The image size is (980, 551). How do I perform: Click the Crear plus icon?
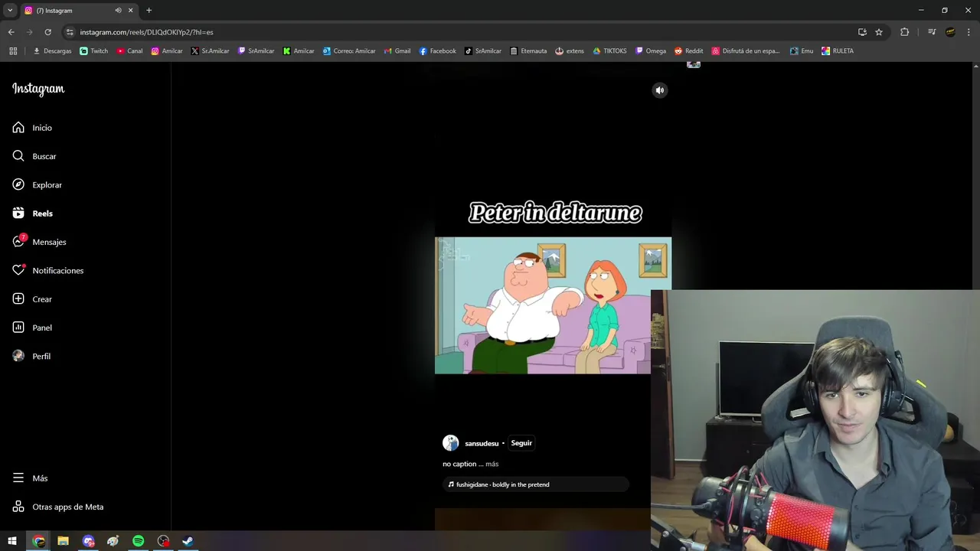click(x=18, y=299)
